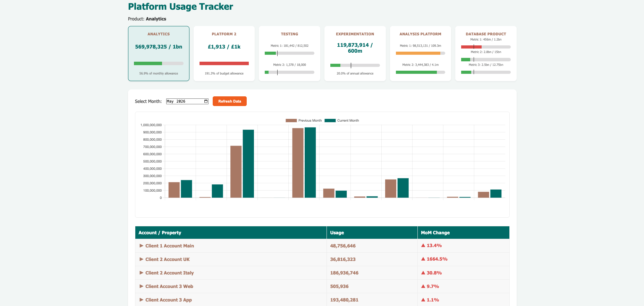Open the Database Product card
Screen dimensions: 644x306
pyautogui.click(x=486, y=53)
